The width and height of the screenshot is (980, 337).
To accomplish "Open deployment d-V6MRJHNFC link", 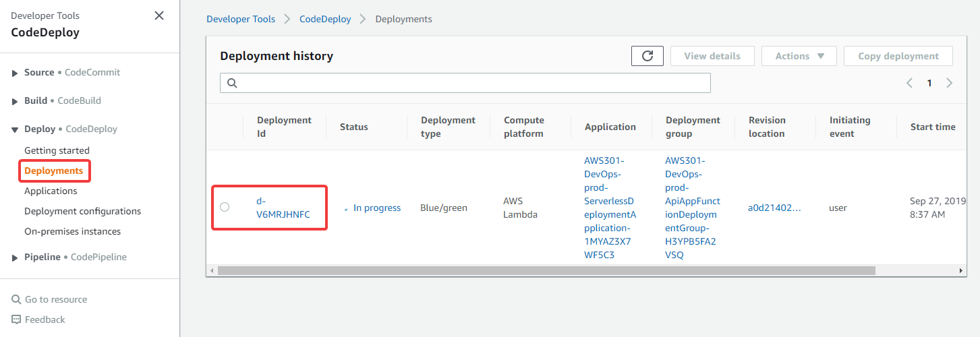I will coord(283,208).
